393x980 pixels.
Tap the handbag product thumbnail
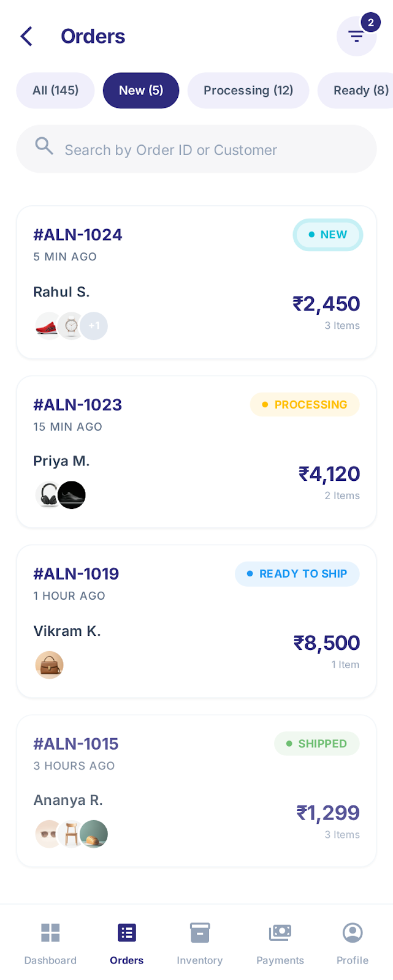pos(49,665)
